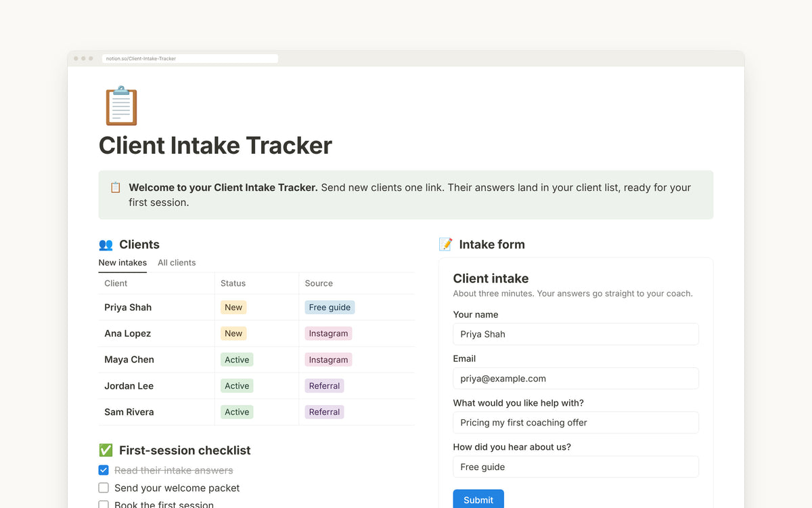Click the Active status tag for Sam Rivera

pyautogui.click(x=237, y=412)
